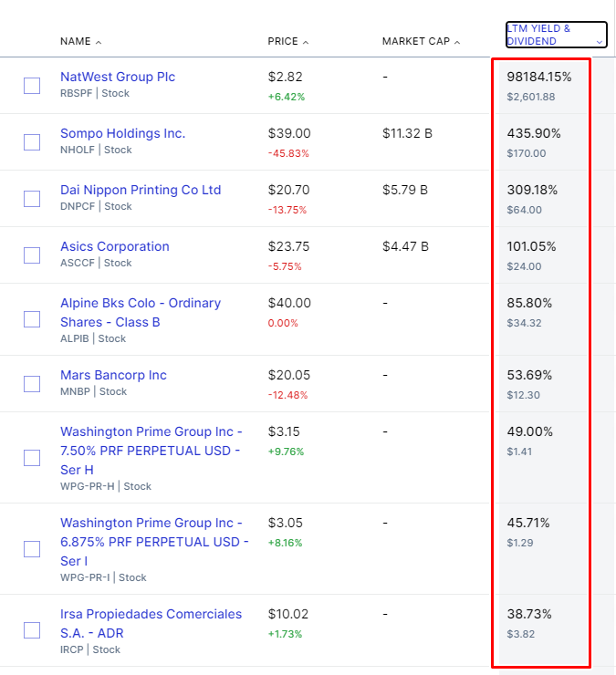Click the $2.82 price value
Screen dimensions: 616x675
tap(285, 77)
